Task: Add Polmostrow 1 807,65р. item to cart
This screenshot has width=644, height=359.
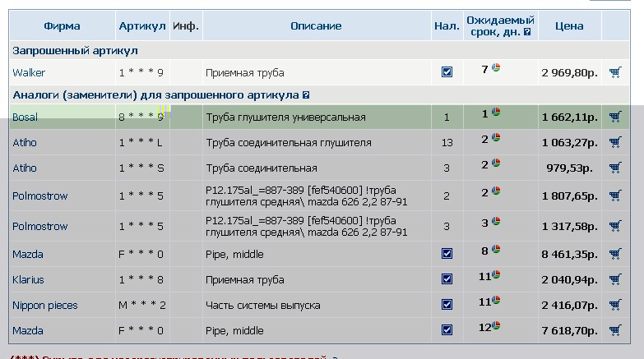Action: (615, 196)
